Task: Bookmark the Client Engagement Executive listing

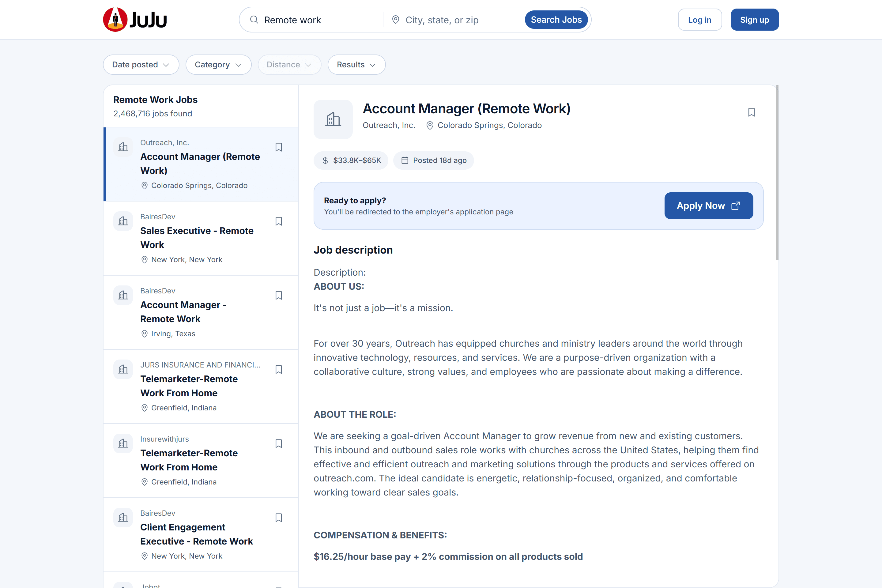Action: coord(279,518)
